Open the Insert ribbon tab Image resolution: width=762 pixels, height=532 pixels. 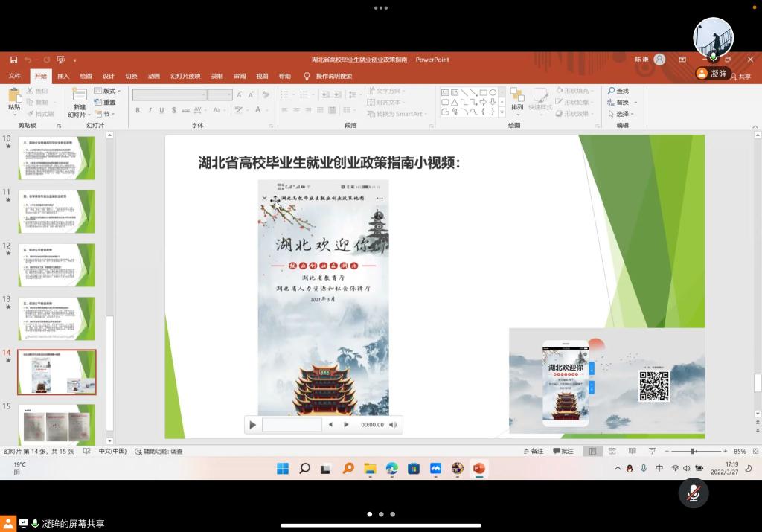(63, 76)
